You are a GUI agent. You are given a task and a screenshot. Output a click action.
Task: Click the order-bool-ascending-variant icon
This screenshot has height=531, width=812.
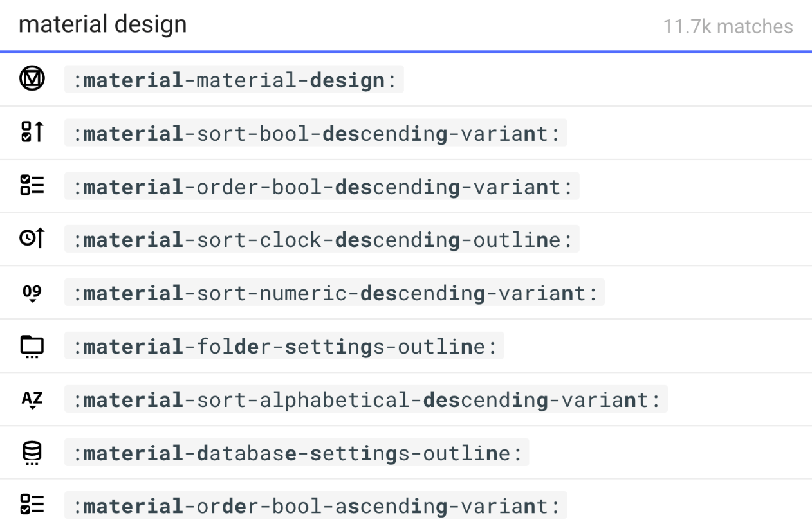(x=32, y=505)
